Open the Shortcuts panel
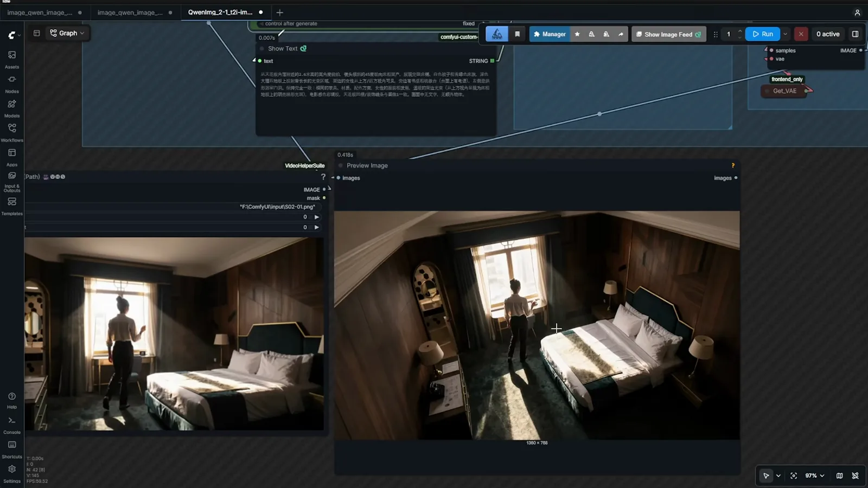This screenshot has width=868, height=488. pyautogui.click(x=11, y=450)
